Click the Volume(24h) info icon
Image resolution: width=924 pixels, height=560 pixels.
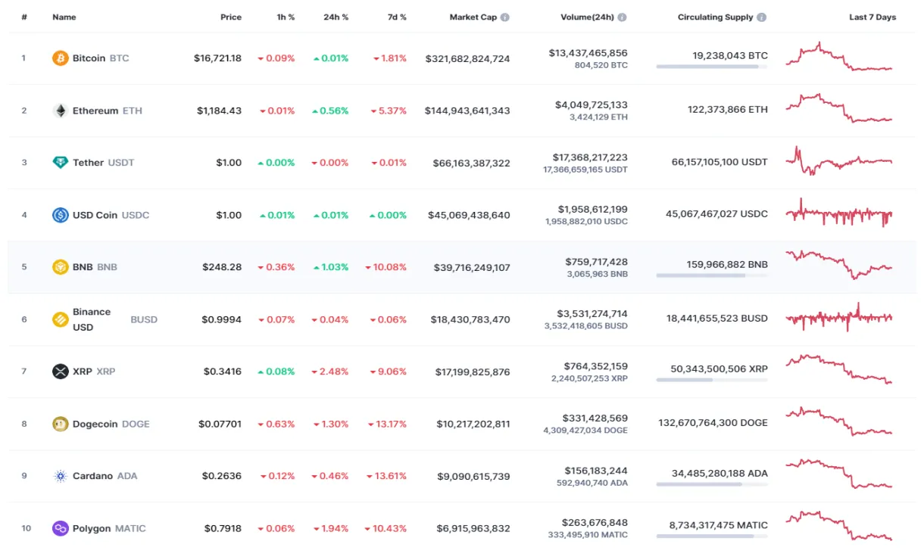pyautogui.click(x=622, y=17)
